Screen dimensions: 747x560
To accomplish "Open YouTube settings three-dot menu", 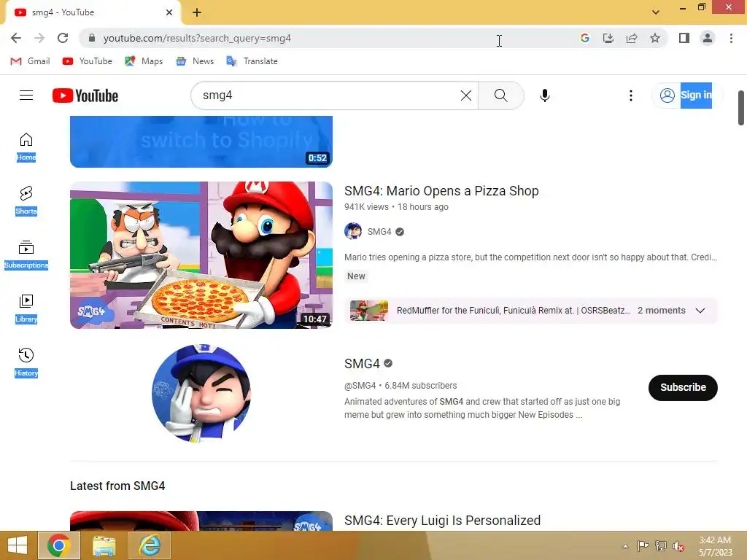I will [x=631, y=96].
